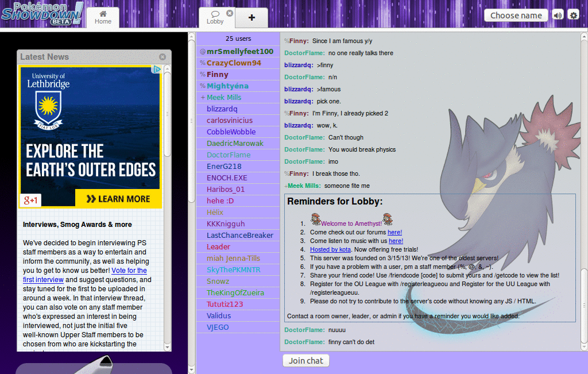Image resolution: width=588 pixels, height=374 pixels.
Task: Click the left pane scroll-down arrow
Action: (x=191, y=370)
